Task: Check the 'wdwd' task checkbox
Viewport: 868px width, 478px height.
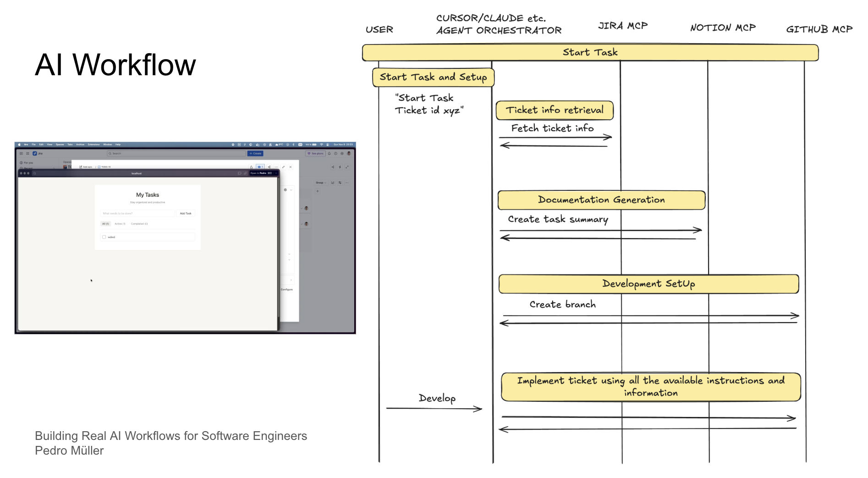Action: click(104, 237)
